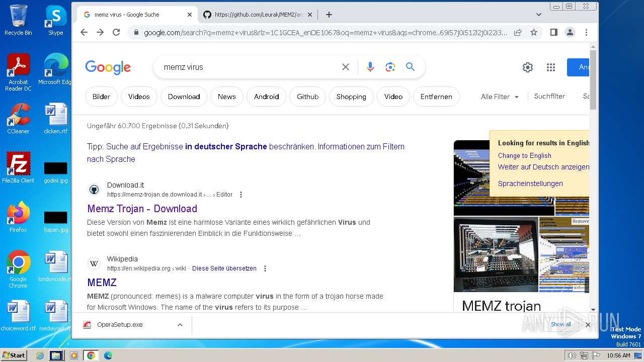Open Windows Explorer from taskbar
Viewport: 644px width, 362px height.
(x=56, y=355)
